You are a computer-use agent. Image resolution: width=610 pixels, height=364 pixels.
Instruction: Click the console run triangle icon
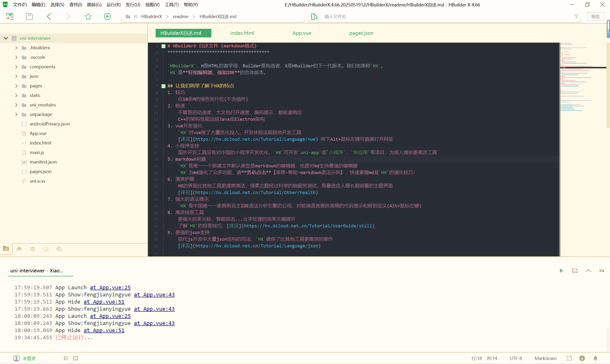tap(561, 270)
